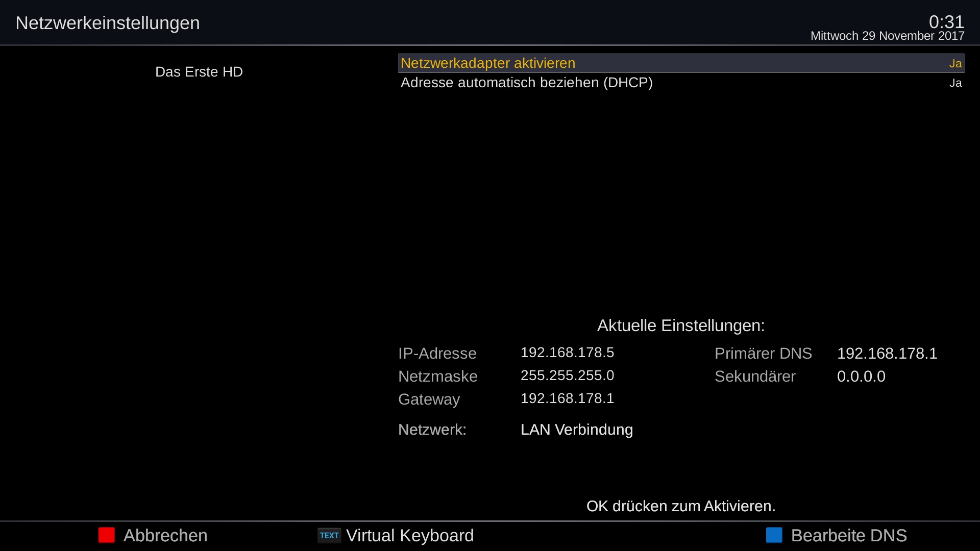This screenshot has width=980, height=551.
Task: Click the clock showing 0:31
Action: pyautogui.click(x=946, y=22)
